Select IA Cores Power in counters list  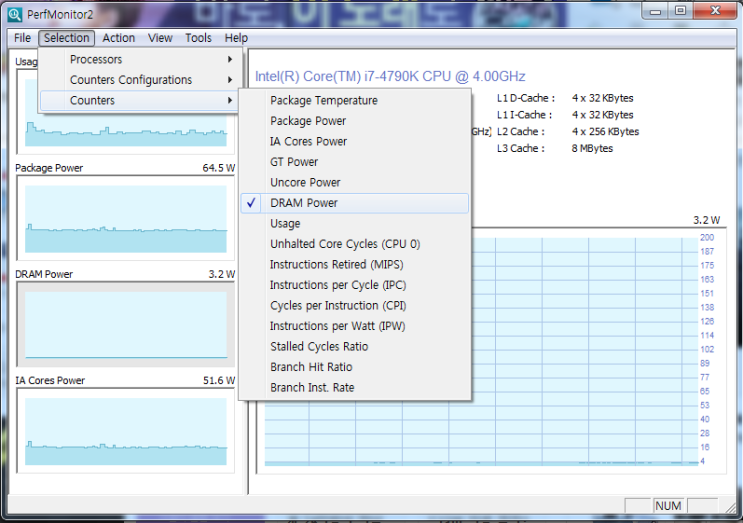coord(354,141)
